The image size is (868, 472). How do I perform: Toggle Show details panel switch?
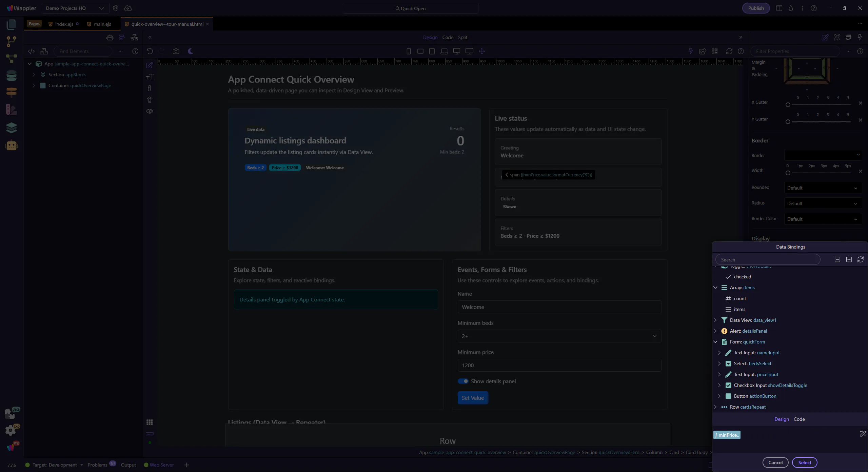pyautogui.click(x=463, y=381)
